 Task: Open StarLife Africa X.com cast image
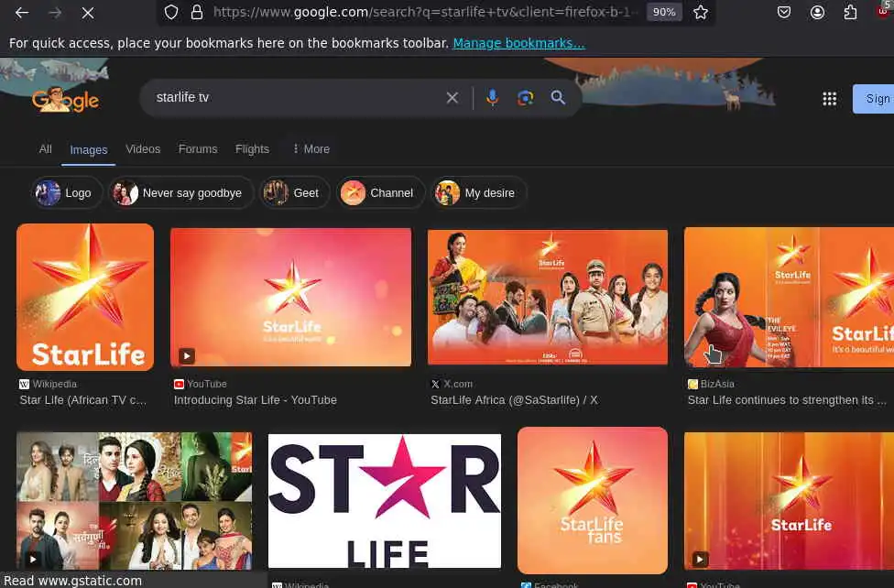548,297
